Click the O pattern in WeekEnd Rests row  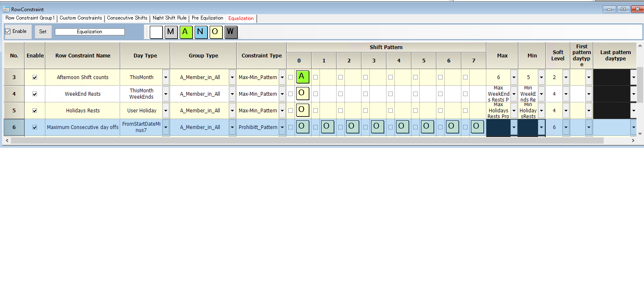(x=303, y=93)
